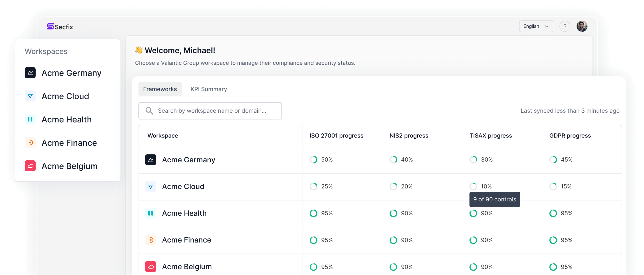
Task: Click Acme Cloud GDPR progress ring
Action: point(553,186)
